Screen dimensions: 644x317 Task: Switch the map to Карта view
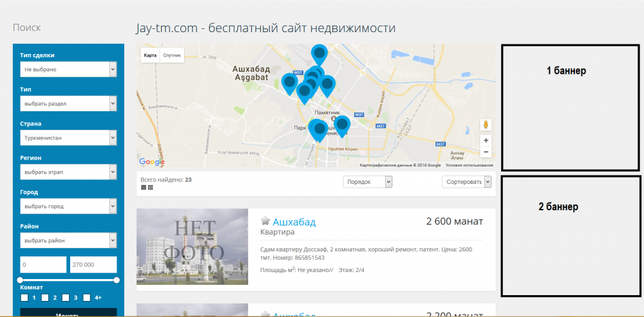pos(150,55)
